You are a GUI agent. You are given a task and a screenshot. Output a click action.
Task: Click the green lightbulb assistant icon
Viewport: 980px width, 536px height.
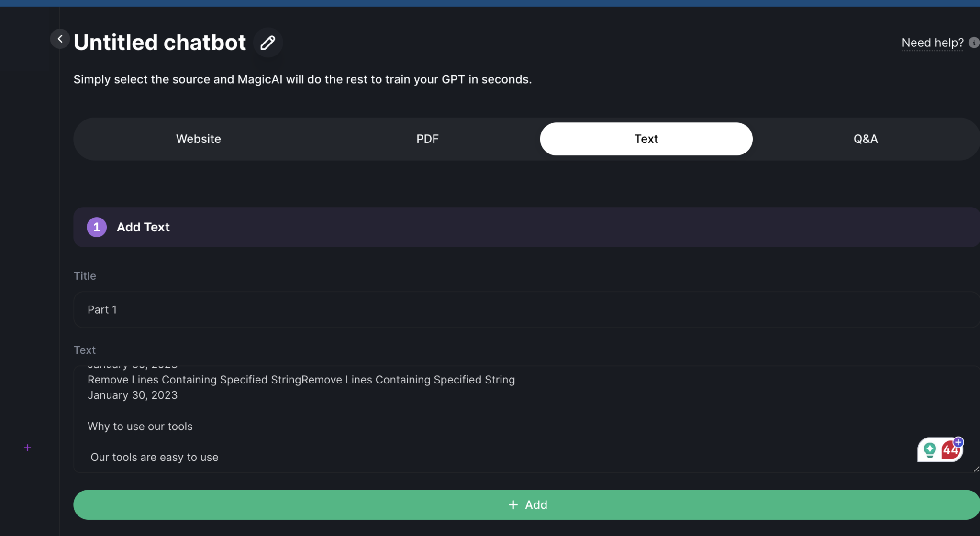click(930, 449)
